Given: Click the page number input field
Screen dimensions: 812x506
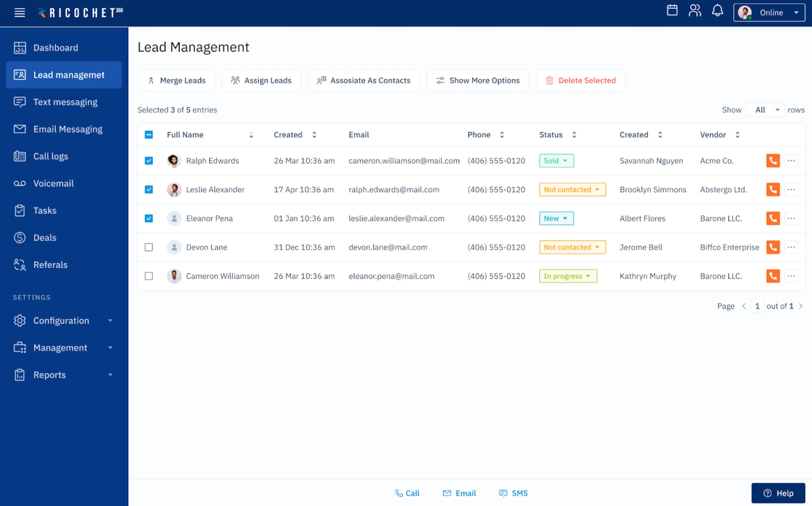Looking at the screenshot, I should coord(757,306).
